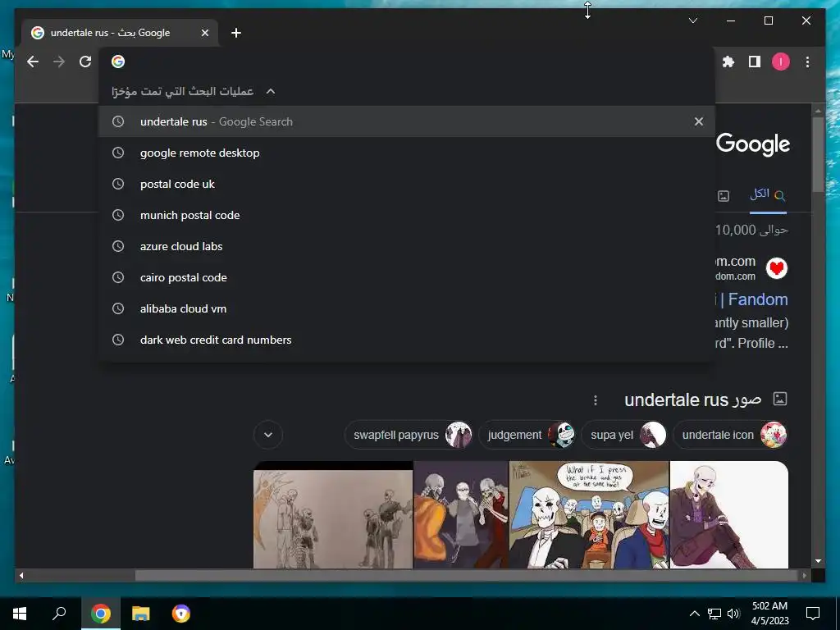Go back using the browser back arrow

pyautogui.click(x=33, y=62)
